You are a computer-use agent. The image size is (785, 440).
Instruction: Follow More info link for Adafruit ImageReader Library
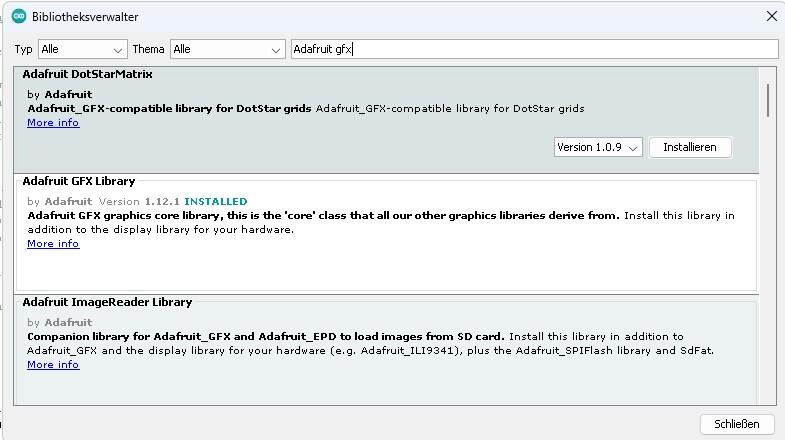53,365
